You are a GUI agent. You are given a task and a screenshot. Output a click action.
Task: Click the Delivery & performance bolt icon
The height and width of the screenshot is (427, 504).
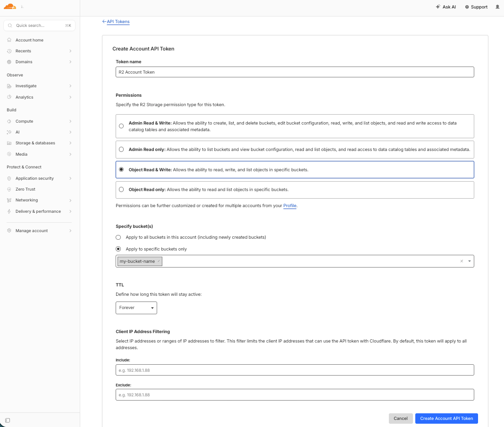(x=9, y=211)
